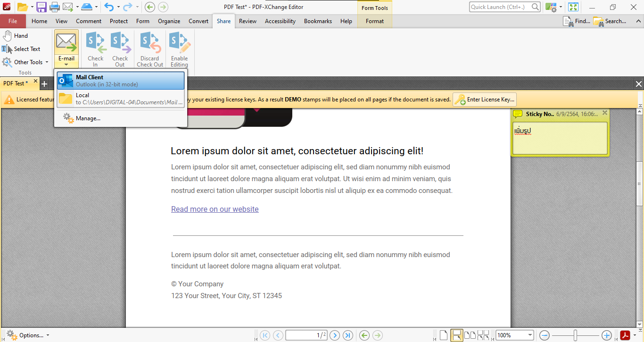The width and height of the screenshot is (644, 342).
Task: Open the Options dropdown in status bar
Action: point(27,335)
